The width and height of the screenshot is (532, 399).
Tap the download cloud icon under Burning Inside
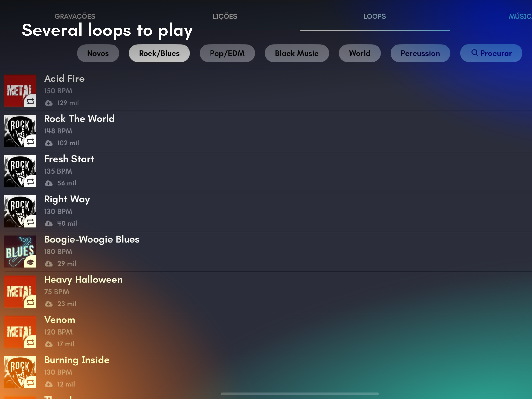(48, 384)
